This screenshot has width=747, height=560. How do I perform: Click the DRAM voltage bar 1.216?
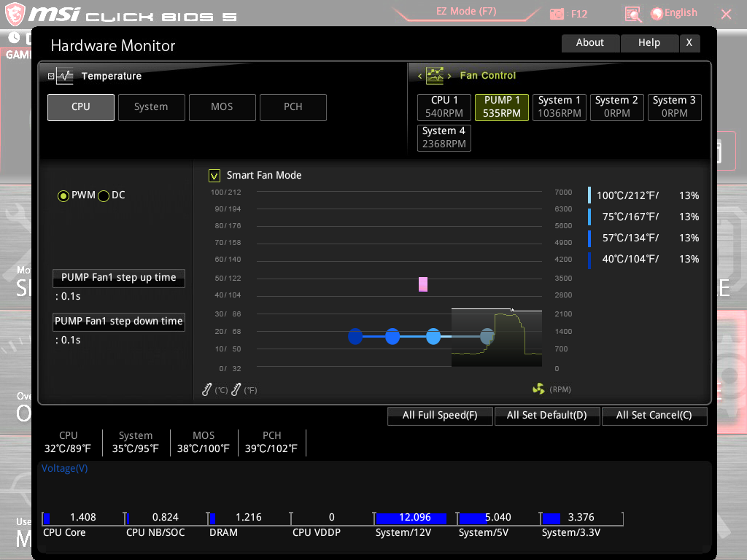pyautogui.click(x=249, y=518)
